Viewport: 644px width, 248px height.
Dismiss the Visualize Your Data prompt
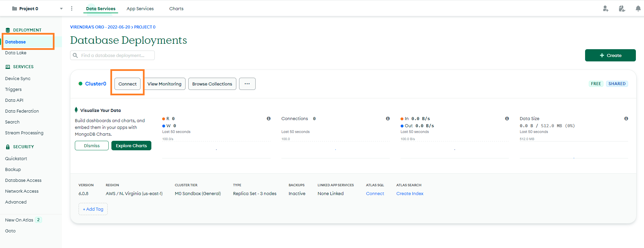pyautogui.click(x=92, y=146)
